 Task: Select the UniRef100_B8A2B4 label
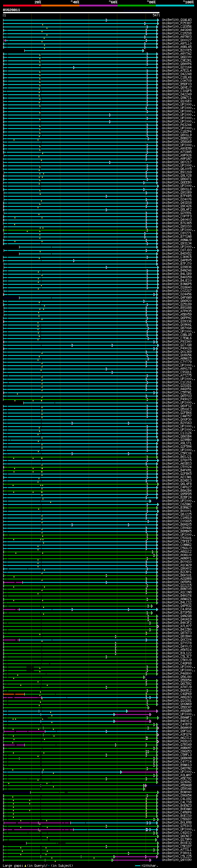(x=177, y=491)
